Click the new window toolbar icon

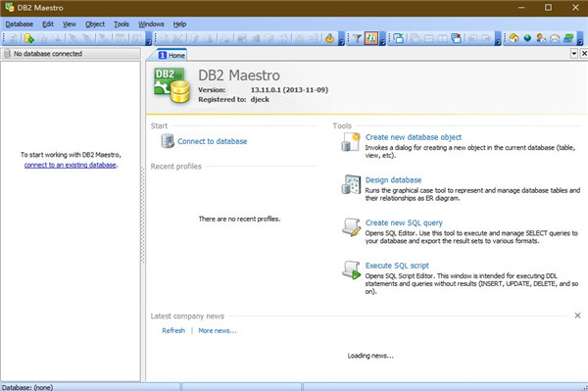[x=399, y=38]
